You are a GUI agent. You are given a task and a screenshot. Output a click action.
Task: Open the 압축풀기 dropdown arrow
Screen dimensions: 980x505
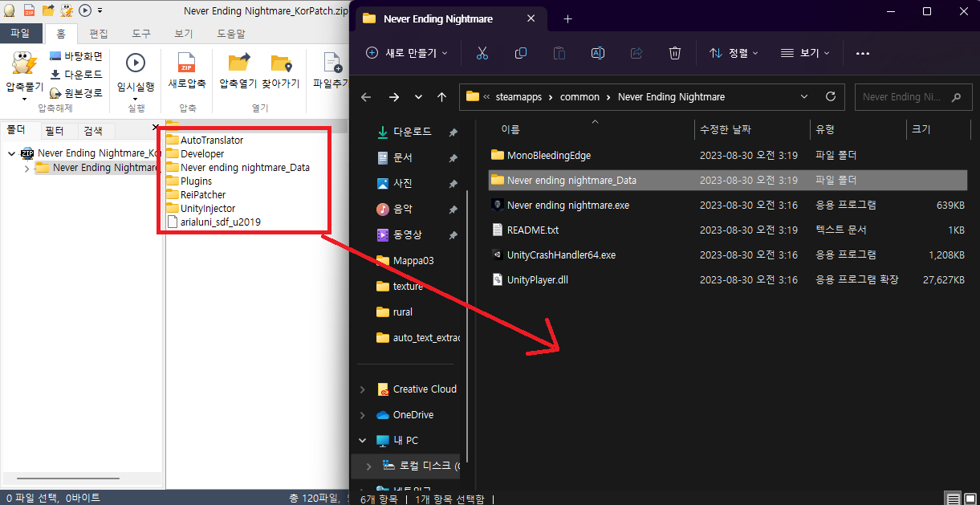click(25, 100)
